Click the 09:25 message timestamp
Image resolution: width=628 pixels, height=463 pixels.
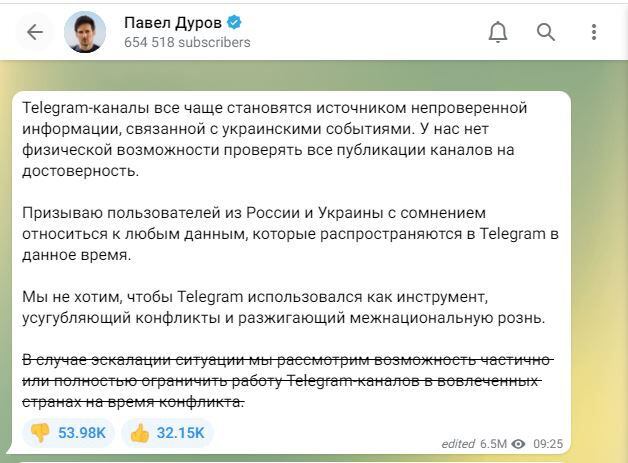point(547,443)
